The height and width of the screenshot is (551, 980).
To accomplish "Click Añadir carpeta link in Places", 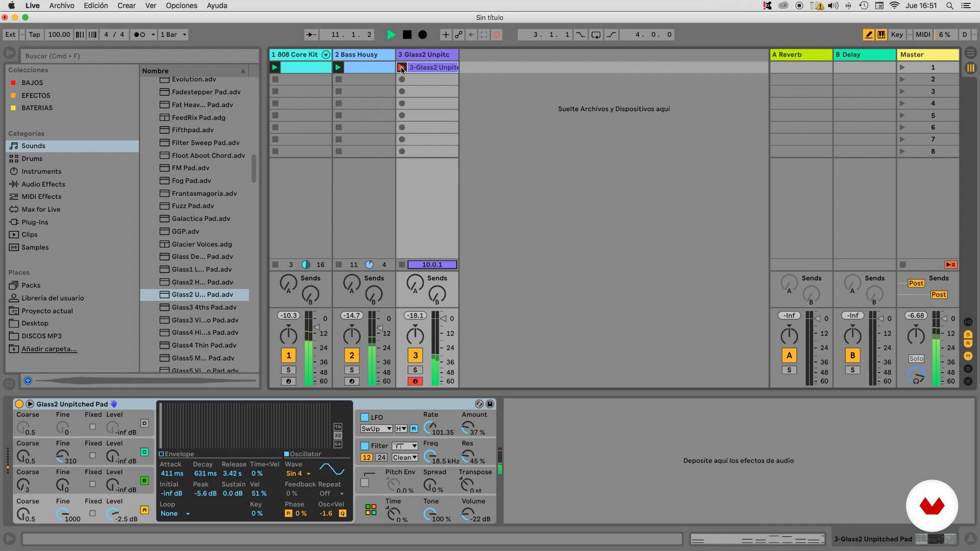I will click(49, 349).
